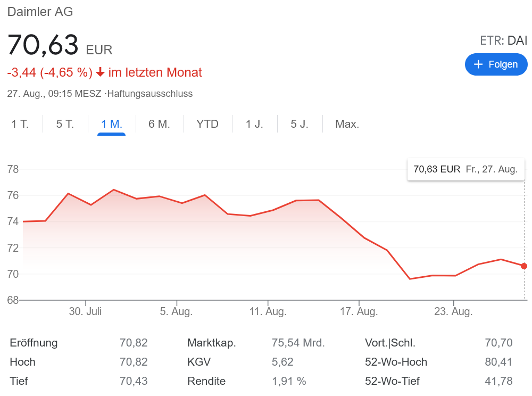The width and height of the screenshot is (532, 396).
Task: Click the 52-Wo-Hoch value 80,41
Action: pyautogui.click(x=498, y=362)
